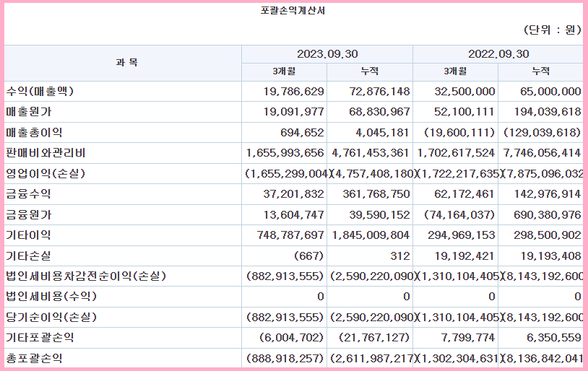This screenshot has width=588, height=371.
Task: Select the value 7,746,056,414
Action: [x=542, y=153]
